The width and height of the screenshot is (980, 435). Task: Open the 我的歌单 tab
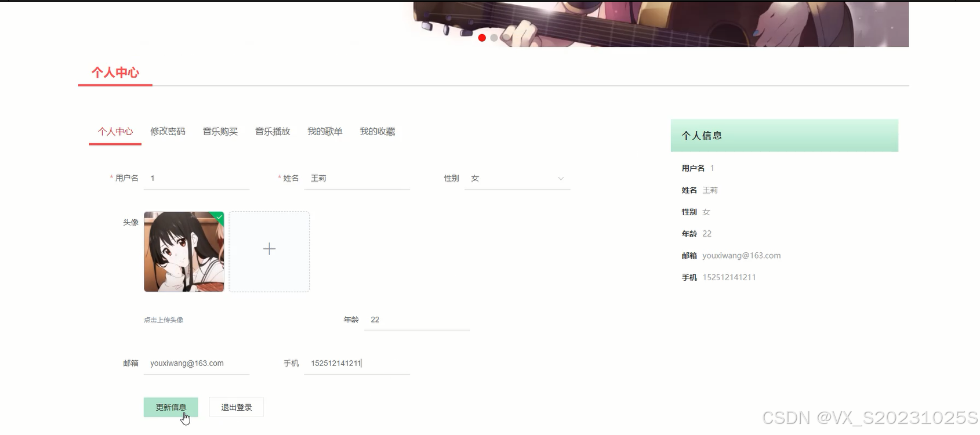pos(325,132)
